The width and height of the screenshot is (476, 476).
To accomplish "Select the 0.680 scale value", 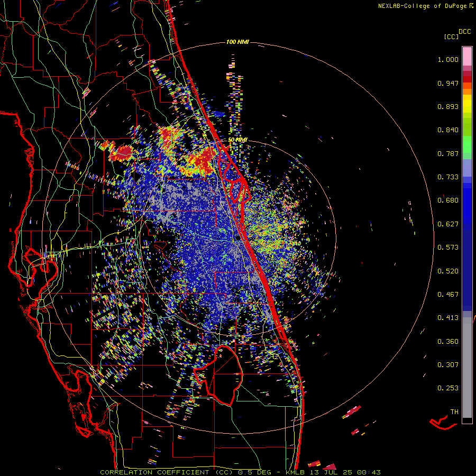I will point(448,200).
